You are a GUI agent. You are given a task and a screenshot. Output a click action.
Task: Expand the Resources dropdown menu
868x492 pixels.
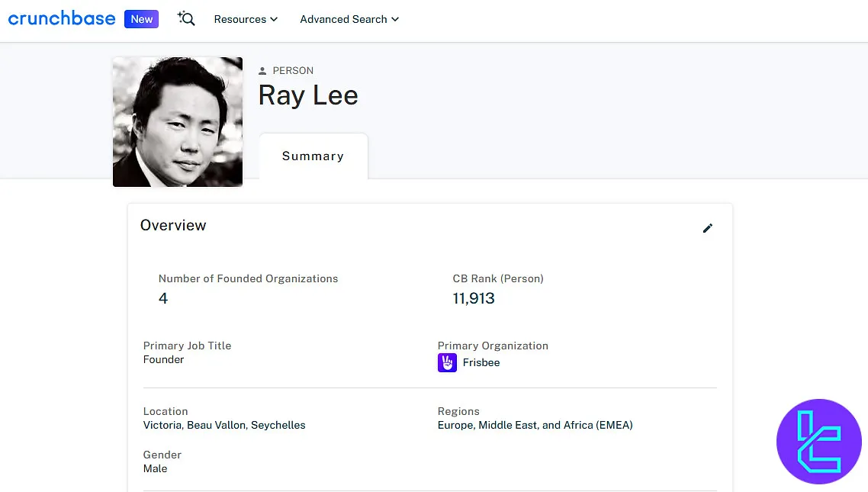[x=246, y=19]
